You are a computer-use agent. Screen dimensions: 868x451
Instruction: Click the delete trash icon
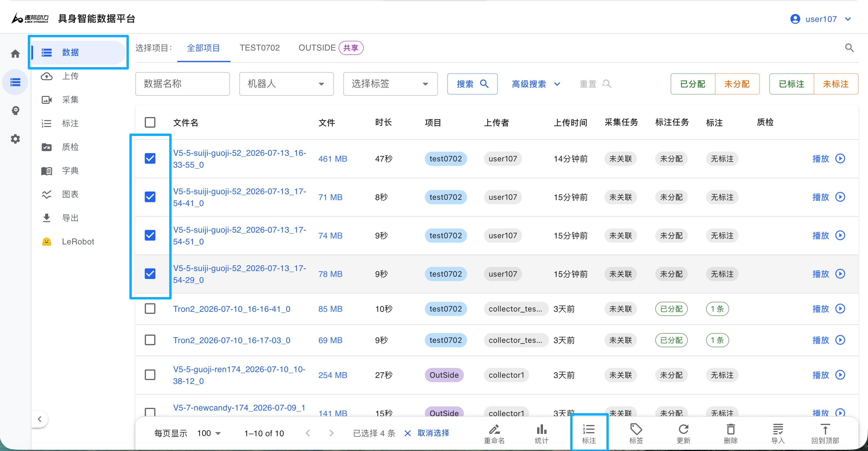pos(731,429)
